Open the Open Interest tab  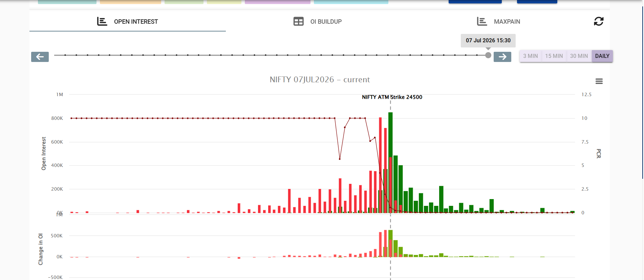pos(128,22)
